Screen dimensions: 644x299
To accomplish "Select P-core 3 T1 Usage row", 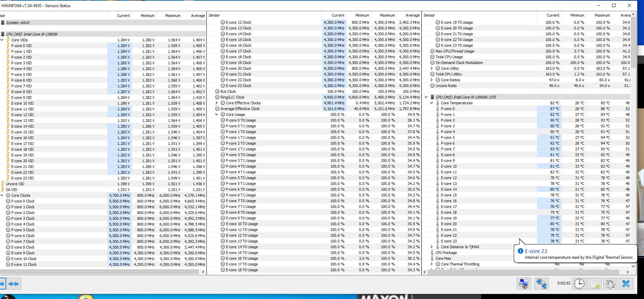I will tap(314, 161).
